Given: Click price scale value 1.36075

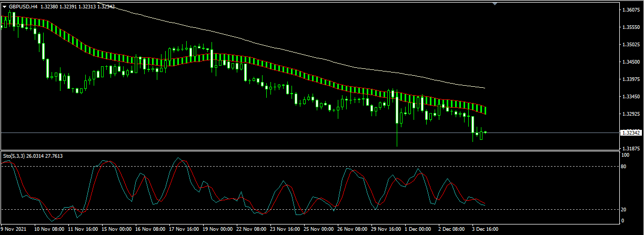Looking at the screenshot, I should [x=630, y=10].
